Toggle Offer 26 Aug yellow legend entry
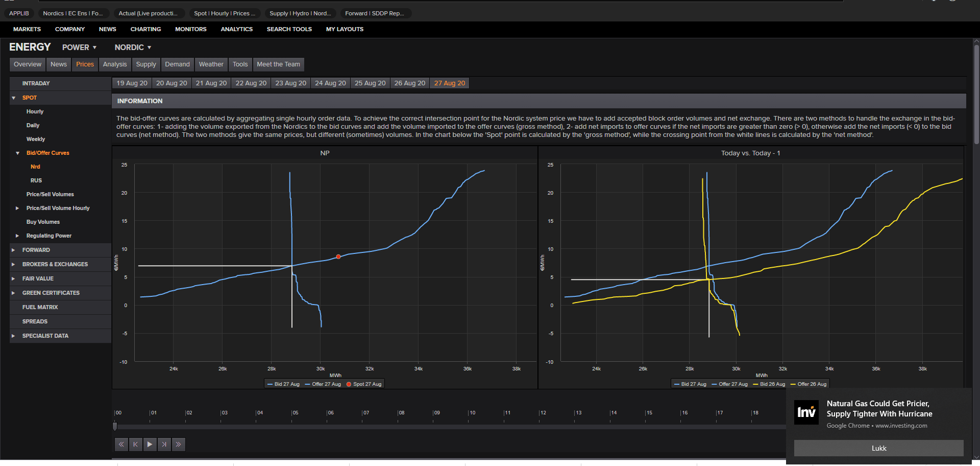The width and height of the screenshot is (980, 466). pos(808,384)
